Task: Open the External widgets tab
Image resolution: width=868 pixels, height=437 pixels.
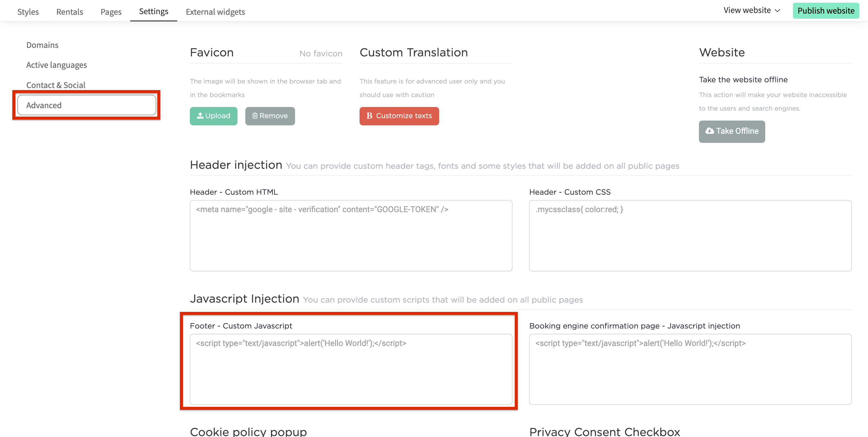Action: (x=215, y=12)
